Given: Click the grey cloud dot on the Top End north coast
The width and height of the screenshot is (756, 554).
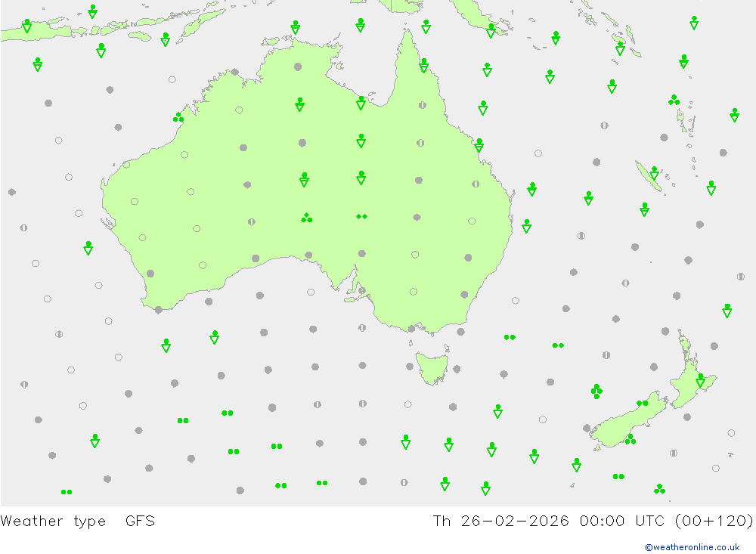Looking at the screenshot, I should click(x=298, y=67).
